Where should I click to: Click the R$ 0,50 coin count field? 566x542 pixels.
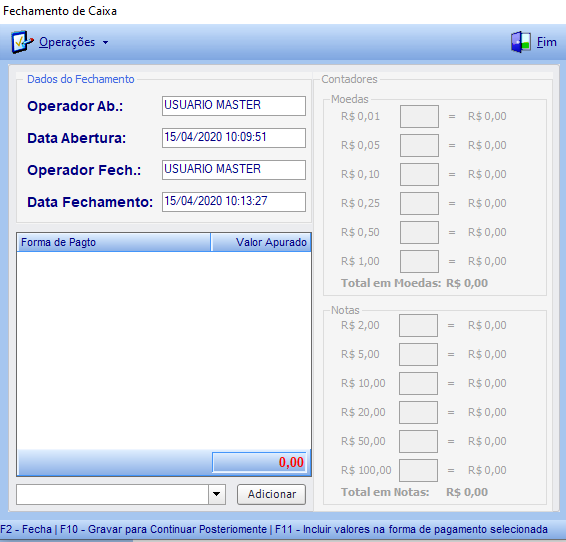pyautogui.click(x=419, y=232)
